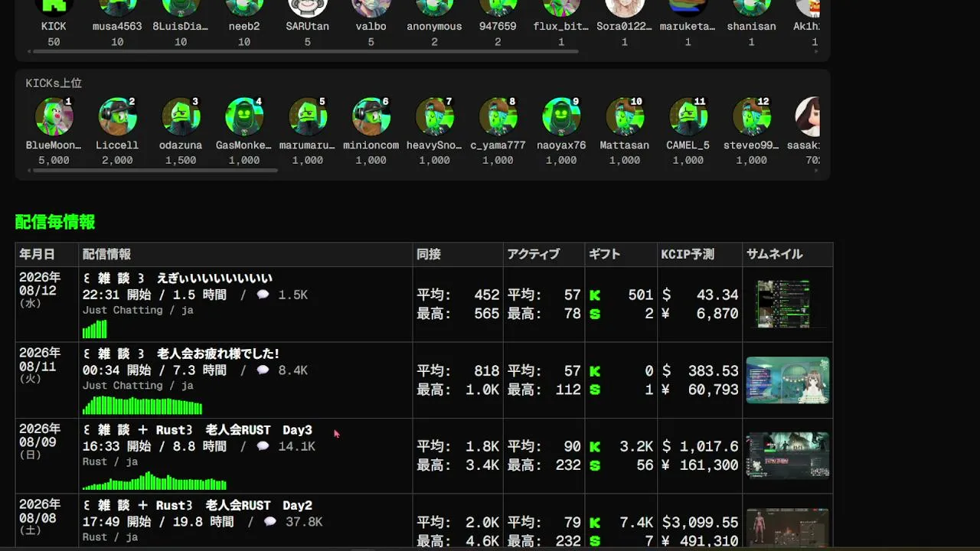Click the viewer bar chart for 08/11
Screen dimensions: 980x551
coord(142,405)
